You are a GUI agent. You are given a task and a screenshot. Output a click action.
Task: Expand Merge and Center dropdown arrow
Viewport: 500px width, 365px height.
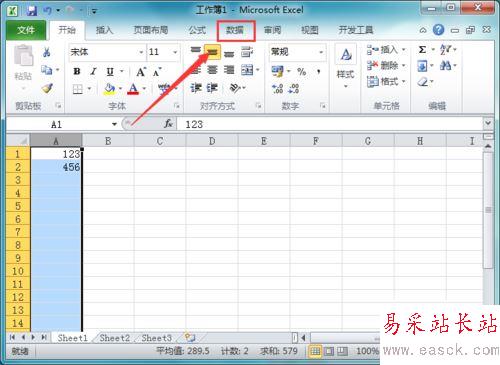pos(257,70)
